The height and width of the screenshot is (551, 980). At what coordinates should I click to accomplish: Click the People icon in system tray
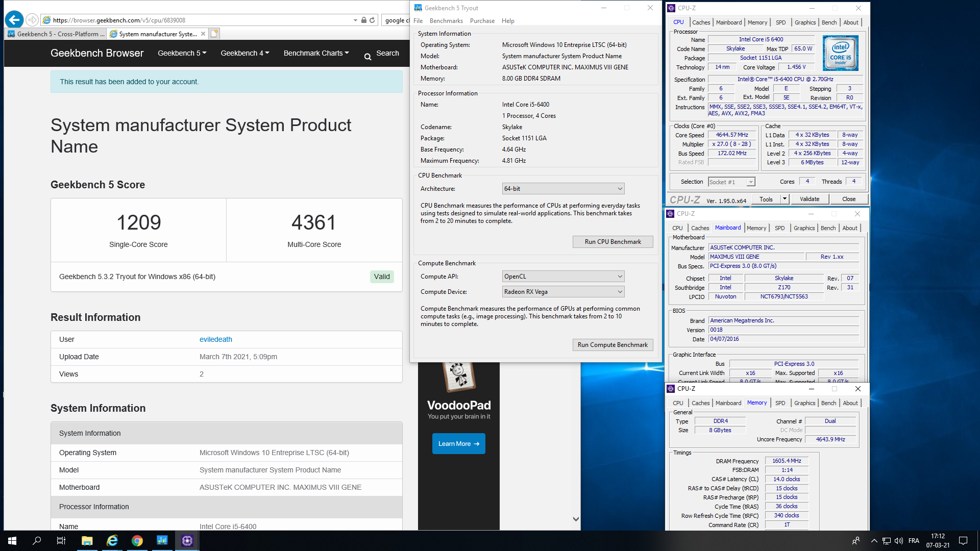(856, 541)
